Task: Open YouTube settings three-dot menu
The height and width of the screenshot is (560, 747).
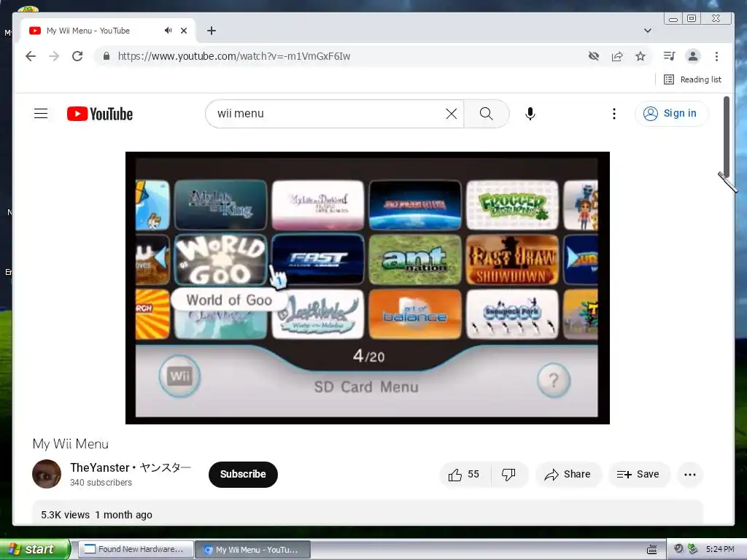Action: tap(614, 113)
